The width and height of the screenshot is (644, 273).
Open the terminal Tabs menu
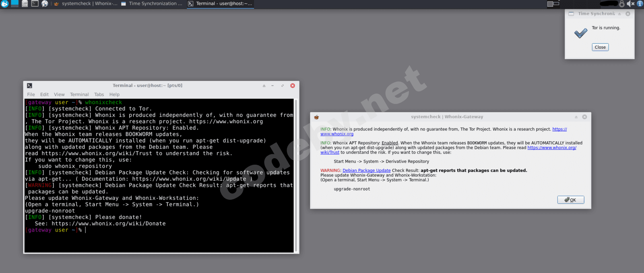(99, 95)
